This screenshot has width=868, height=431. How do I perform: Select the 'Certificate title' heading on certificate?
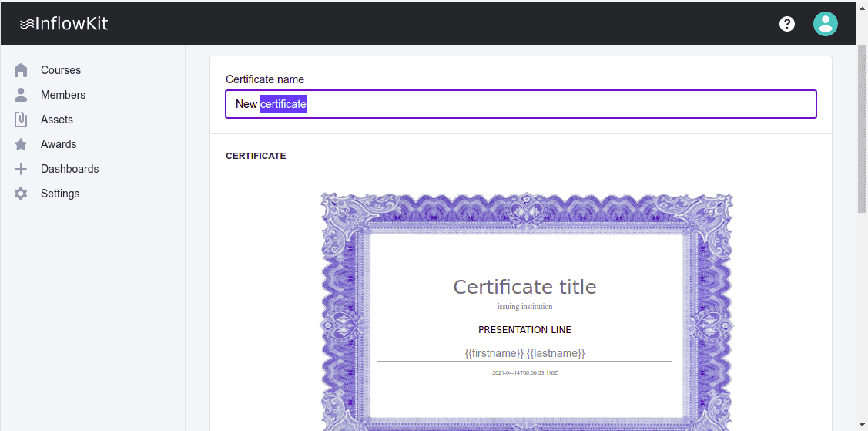pyautogui.click(x=524, y=287)
